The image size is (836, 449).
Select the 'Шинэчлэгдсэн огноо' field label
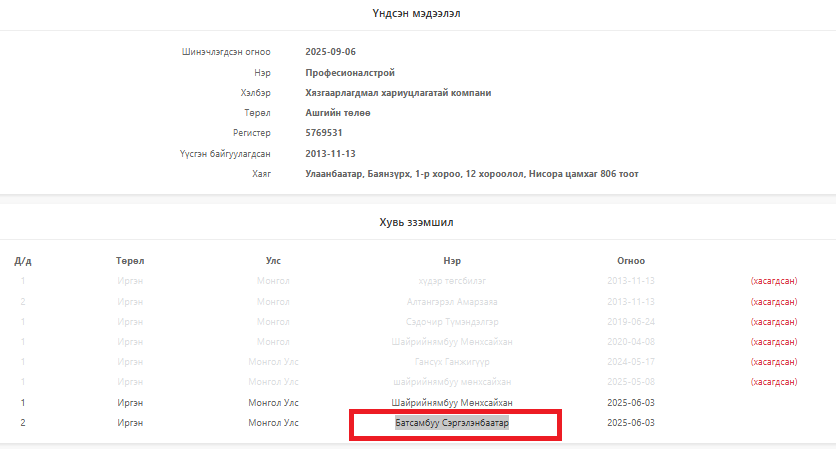226,52
